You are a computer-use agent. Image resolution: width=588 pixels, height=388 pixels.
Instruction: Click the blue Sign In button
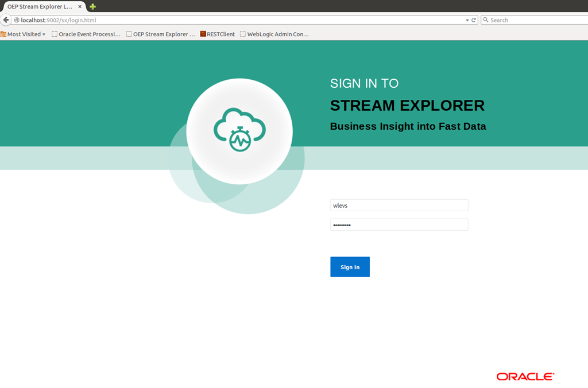pyautogui.click(x=350, y=267)
